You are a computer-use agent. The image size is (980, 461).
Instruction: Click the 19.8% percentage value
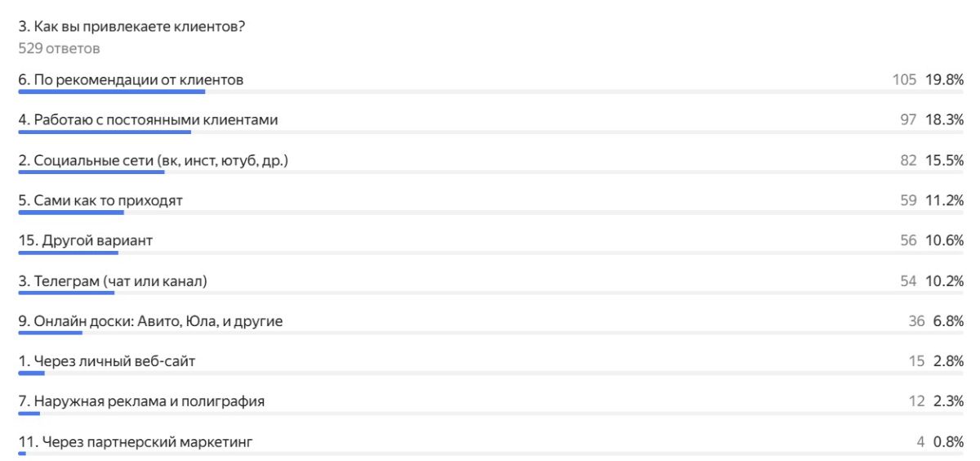coord(945,80)
